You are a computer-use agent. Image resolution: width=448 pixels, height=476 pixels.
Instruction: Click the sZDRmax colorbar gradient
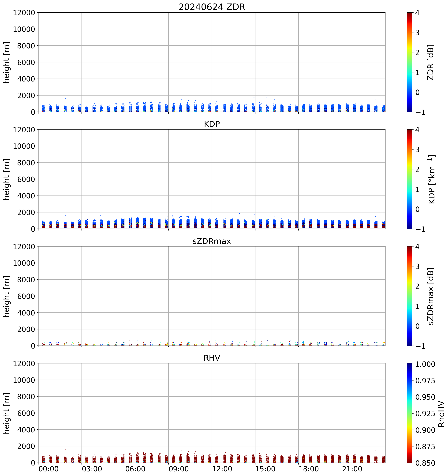[409, 296]
